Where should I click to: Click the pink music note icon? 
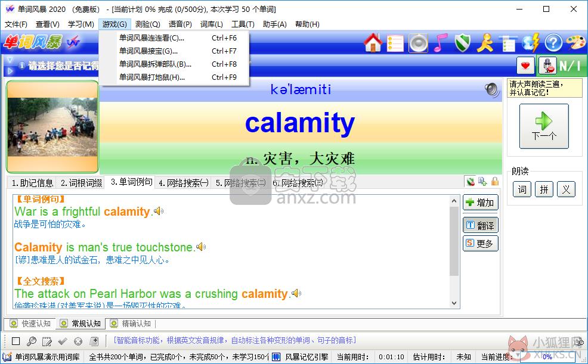click(x=441, y=43)
